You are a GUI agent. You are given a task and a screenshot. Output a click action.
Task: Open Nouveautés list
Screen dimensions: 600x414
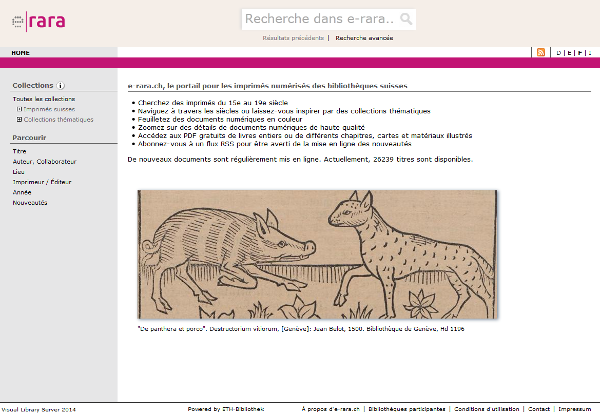(x=30, y=203)
